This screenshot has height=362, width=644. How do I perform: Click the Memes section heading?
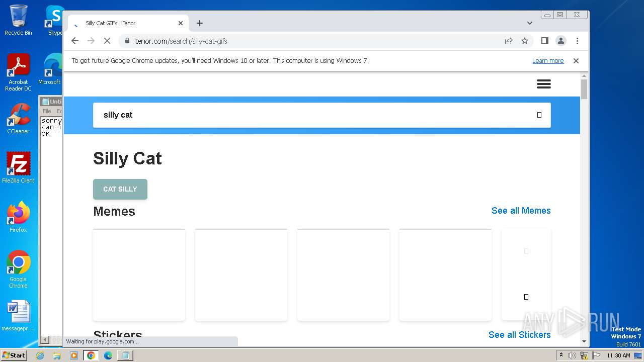coord(114,211)
